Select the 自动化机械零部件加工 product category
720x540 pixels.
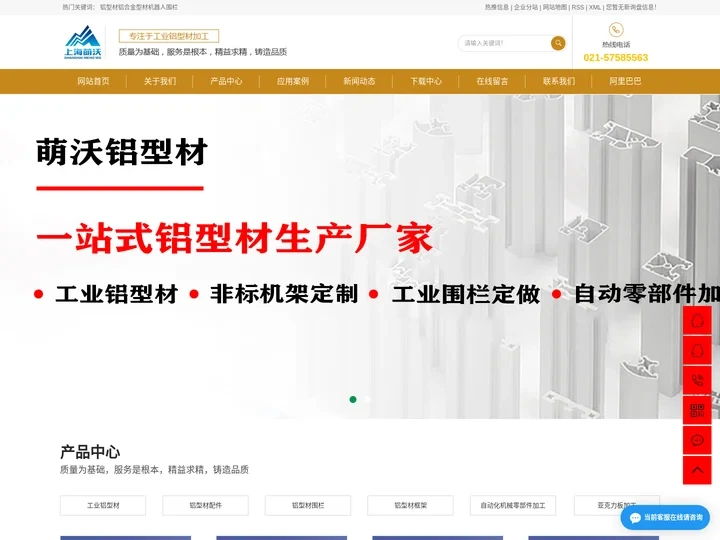point(513,506)
